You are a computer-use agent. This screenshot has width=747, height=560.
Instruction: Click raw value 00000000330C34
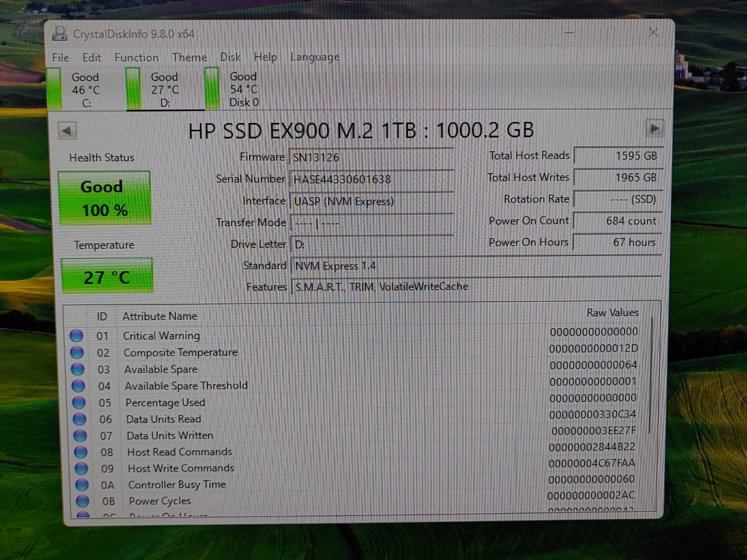pos(592,414)
